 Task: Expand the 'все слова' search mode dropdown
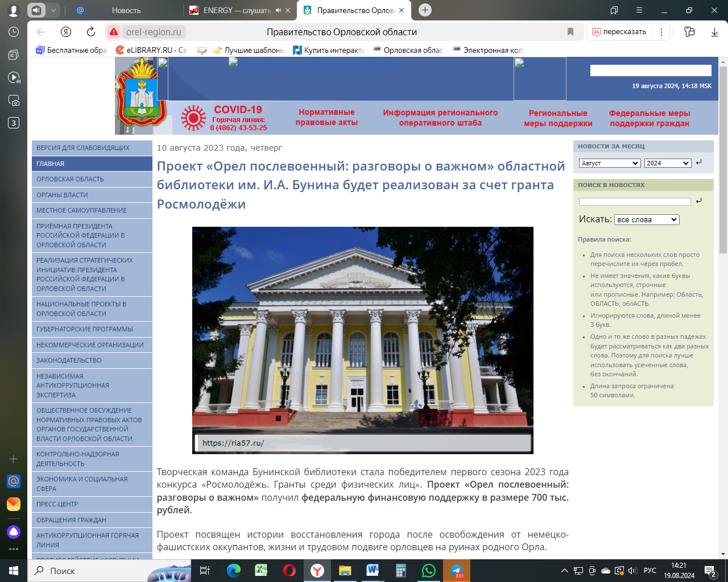click(647, 219)
